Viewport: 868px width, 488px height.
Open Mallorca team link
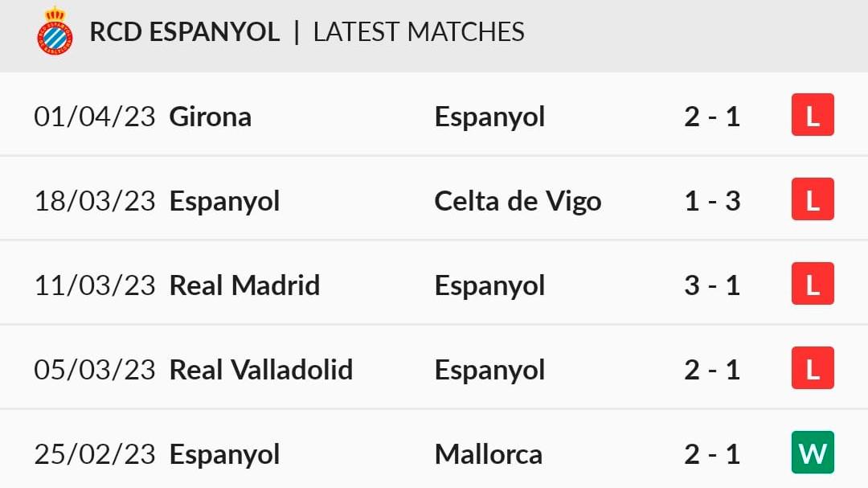[489, 455]
